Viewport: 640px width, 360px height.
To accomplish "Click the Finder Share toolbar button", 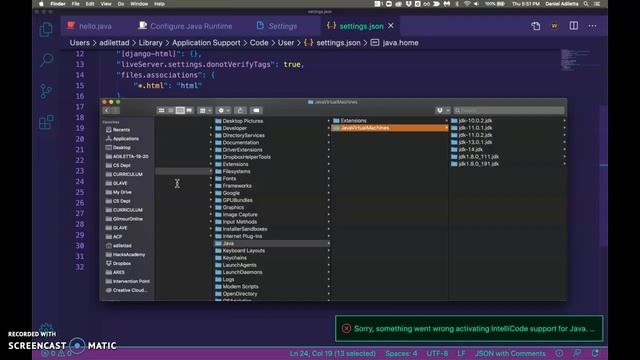I will point(240,111).
